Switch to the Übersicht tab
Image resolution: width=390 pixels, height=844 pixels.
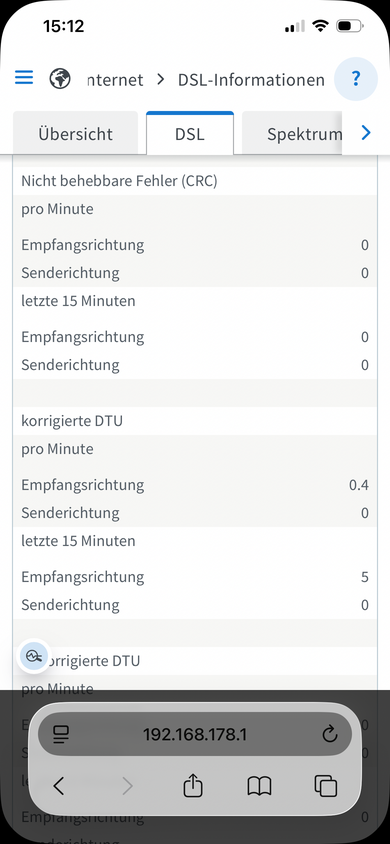point(75,133)
